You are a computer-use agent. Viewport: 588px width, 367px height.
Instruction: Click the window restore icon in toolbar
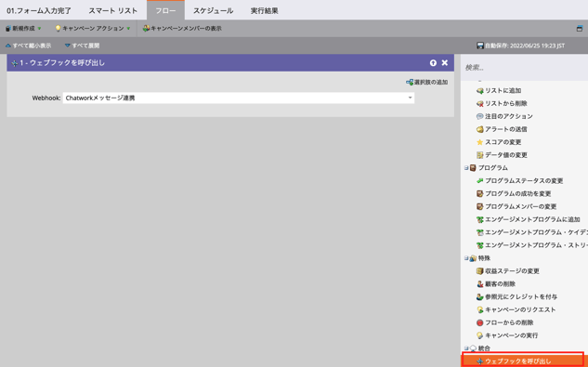pyautogui.click(x=580, y=29)
